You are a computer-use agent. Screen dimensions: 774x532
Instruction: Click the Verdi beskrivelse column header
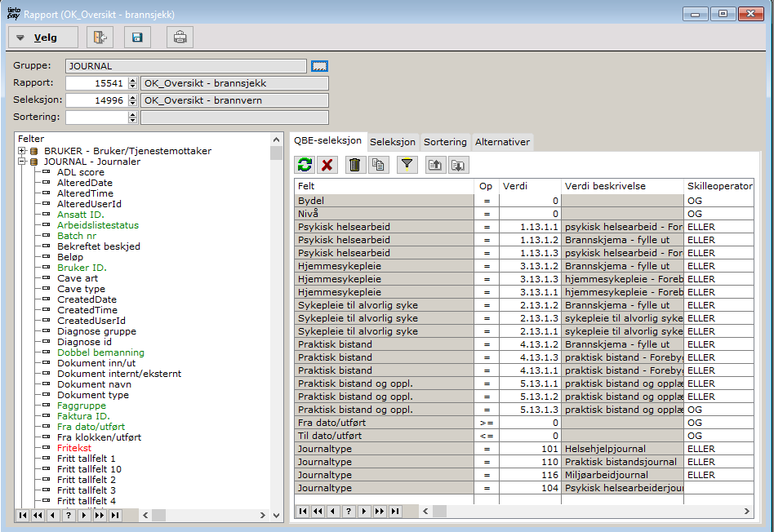tap(622, 186)
